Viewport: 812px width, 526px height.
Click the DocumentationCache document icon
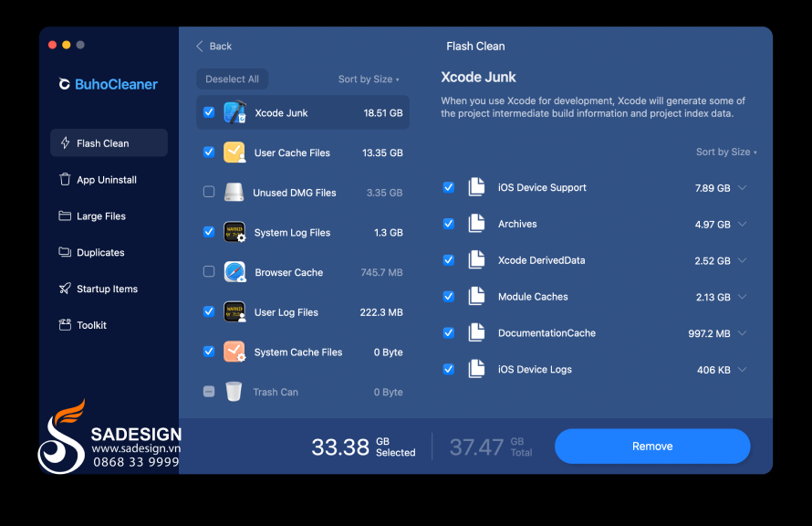[x=476, y=332]
